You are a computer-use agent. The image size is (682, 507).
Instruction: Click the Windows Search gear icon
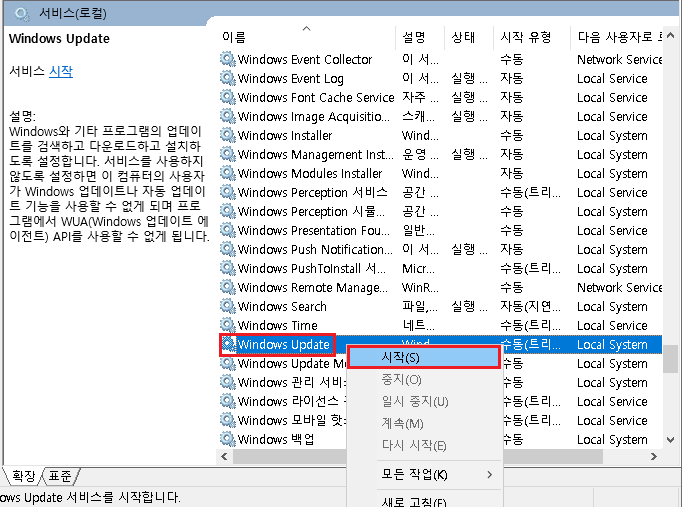[227, 306]
